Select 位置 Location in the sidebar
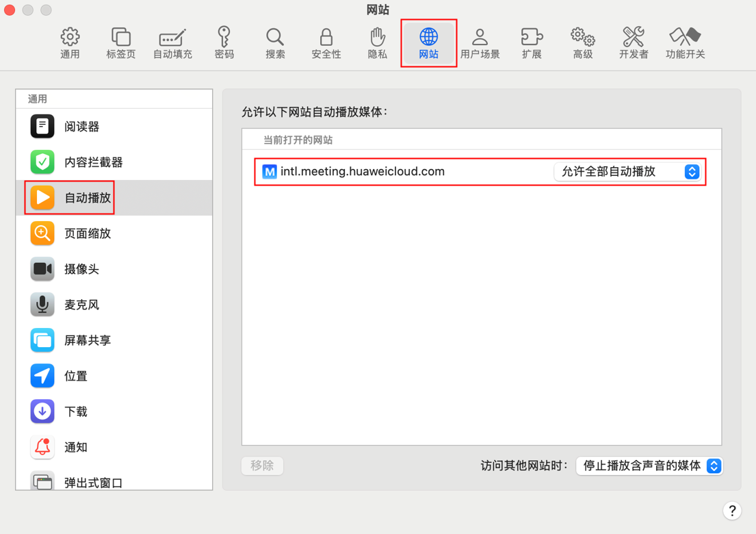Image resolution: width=756 pixels, height=534 pixels. point(114,377)
